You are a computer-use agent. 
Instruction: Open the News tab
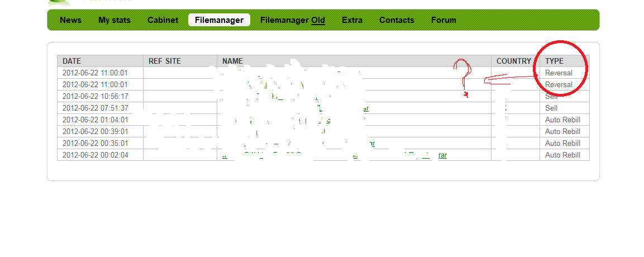(x=70, y=20)
